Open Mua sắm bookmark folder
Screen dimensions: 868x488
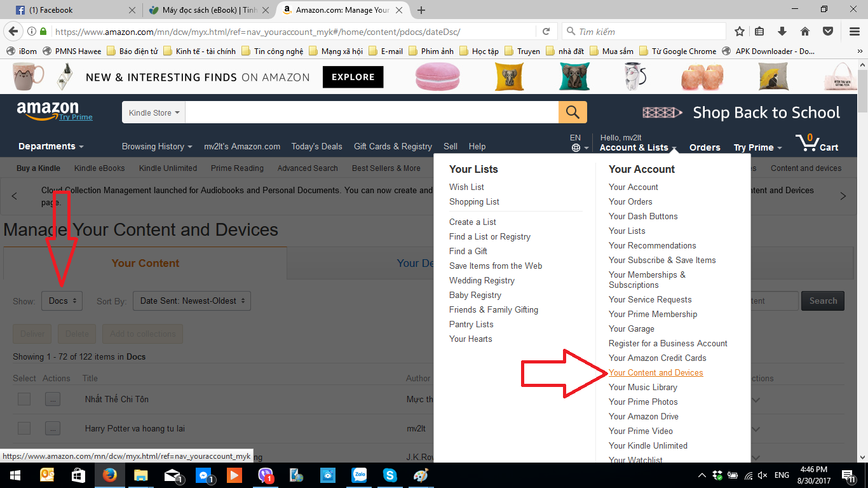point(611,51)
